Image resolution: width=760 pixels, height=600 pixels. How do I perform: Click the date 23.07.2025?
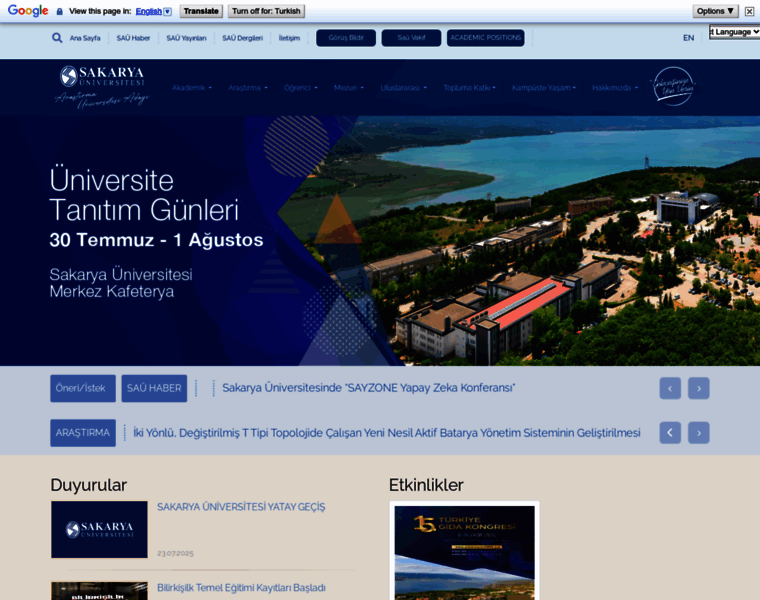[175, 553]
